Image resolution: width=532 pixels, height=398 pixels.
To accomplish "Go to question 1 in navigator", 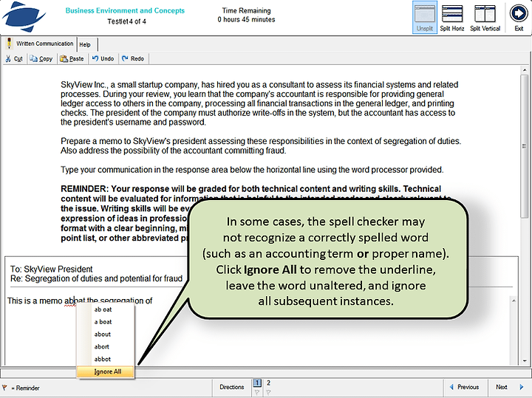I will pyautogui.click(x=257, y=382).
